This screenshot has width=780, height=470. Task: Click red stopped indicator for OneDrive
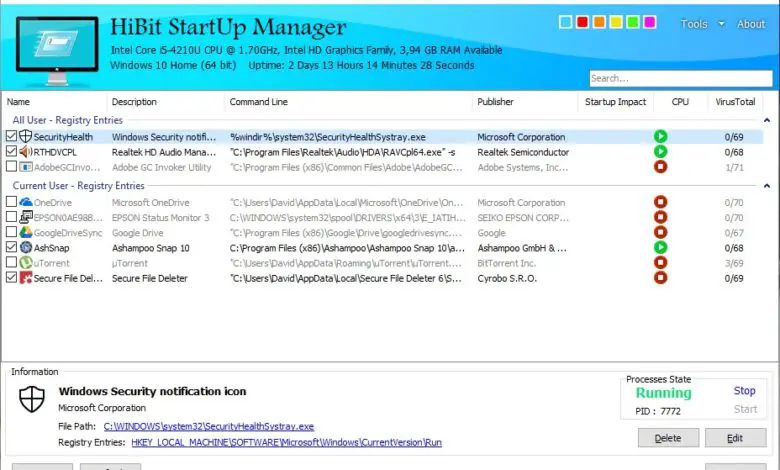point(660,202)
